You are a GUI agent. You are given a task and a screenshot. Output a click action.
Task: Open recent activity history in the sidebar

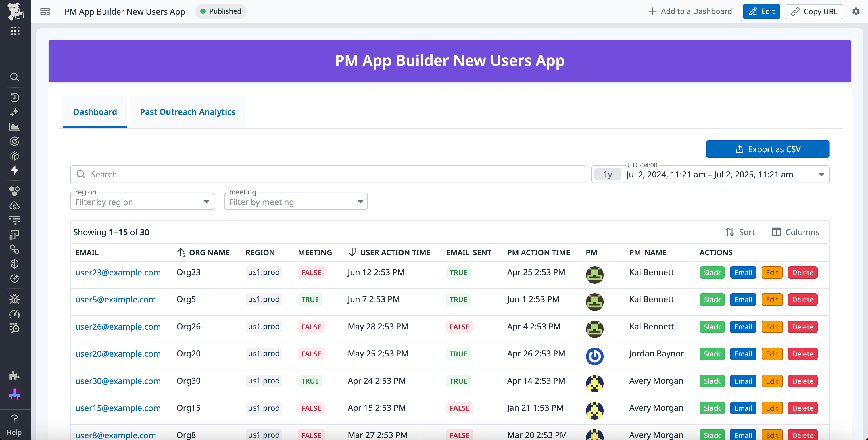pyautogui.click(x=15, y=98)
